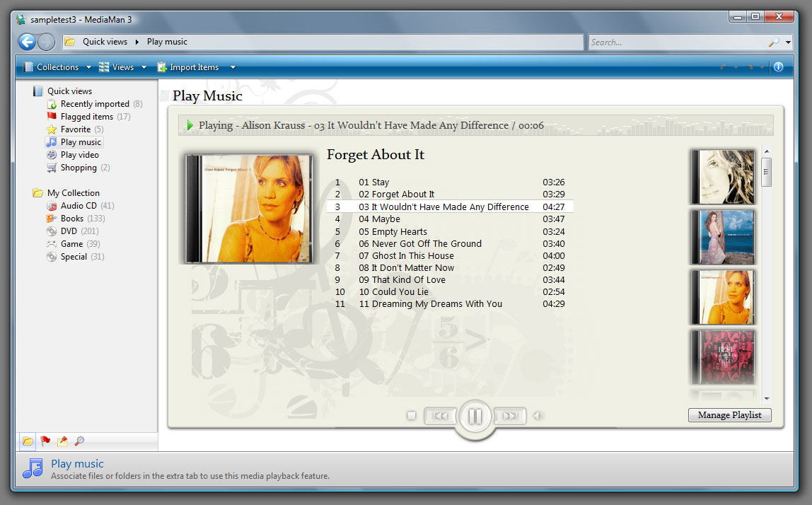This screenshot has height=505, width=812.
Task: Click the playlist scrollbar down arrow
Action: pos(767,399)
